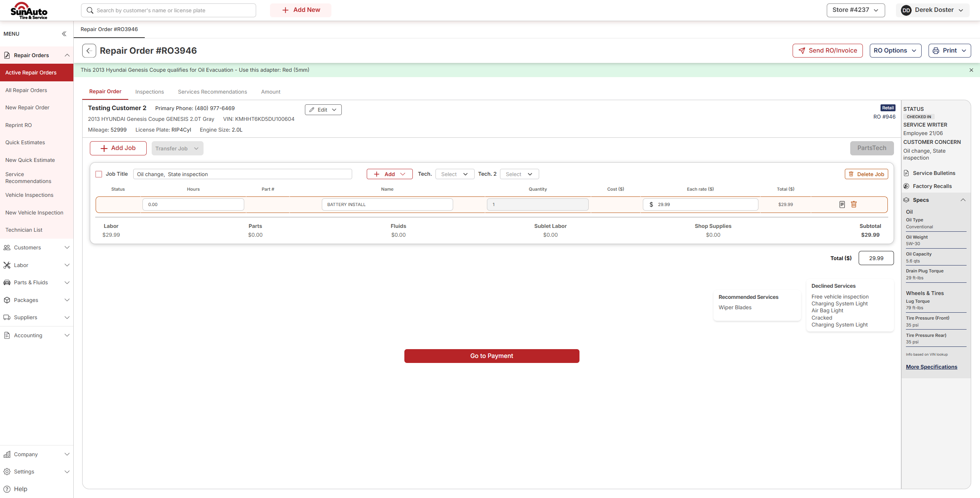Close the green Oil Evacuation notification banner
Viewport: 980px width, 498px height.
pyautogui.click(x=971, y=70)
